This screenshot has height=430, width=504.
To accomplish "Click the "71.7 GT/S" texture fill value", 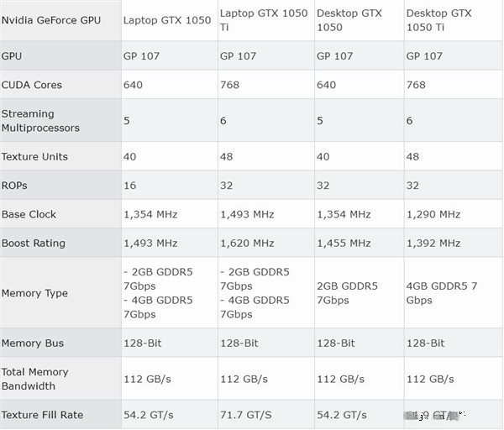I will (x=245, y=415).
